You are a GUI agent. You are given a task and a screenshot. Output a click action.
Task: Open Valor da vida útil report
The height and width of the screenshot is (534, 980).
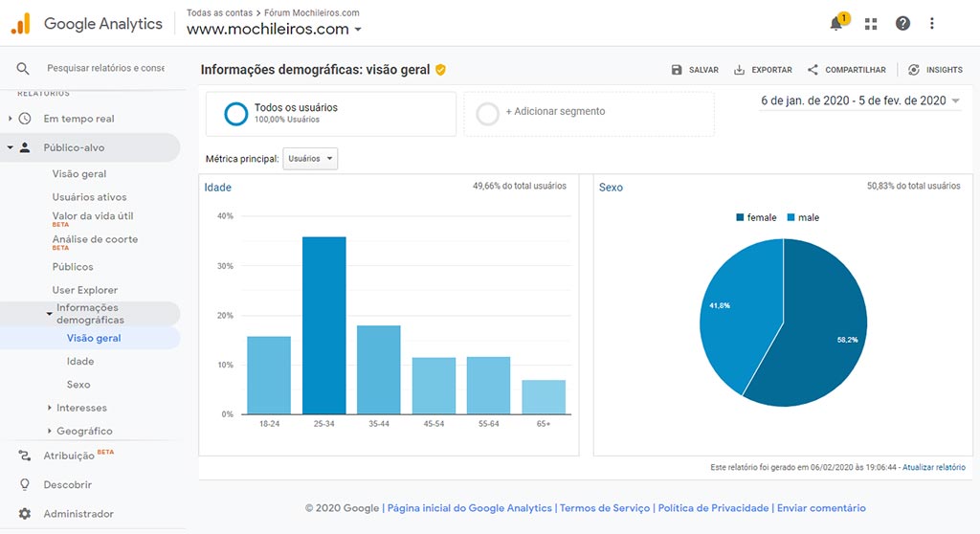pos(93,216)
